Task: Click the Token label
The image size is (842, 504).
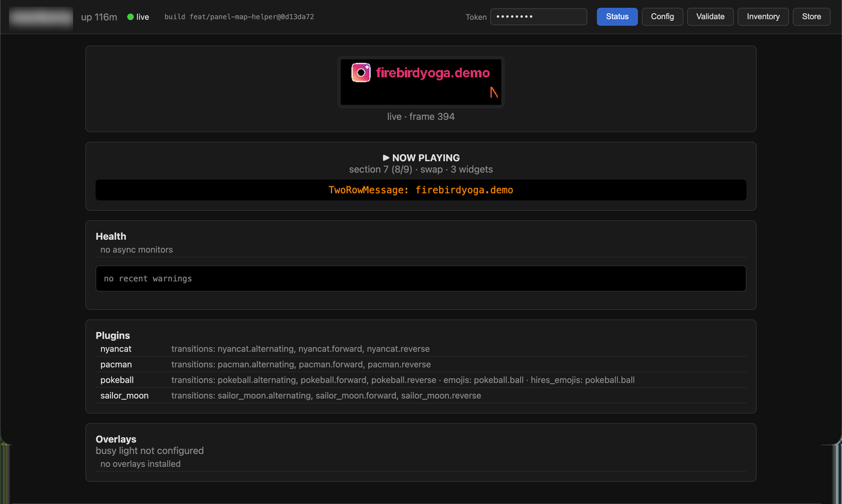Action: click(476, 17)
